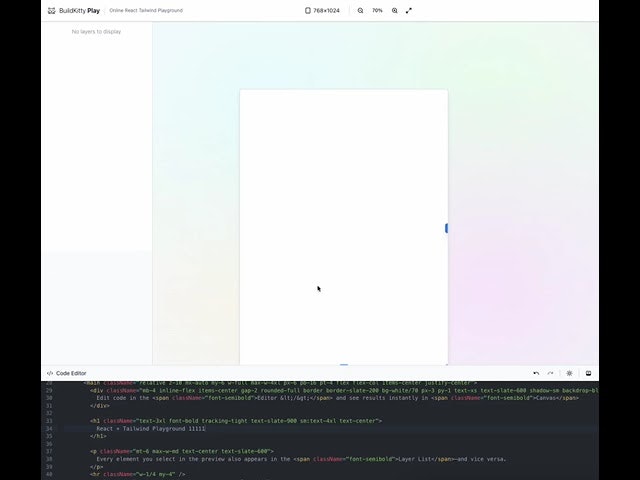Click the 'Edit code in the' code line 30
Image resolution: width=640 pixels, height=480 pixels.
pos(338,398)
